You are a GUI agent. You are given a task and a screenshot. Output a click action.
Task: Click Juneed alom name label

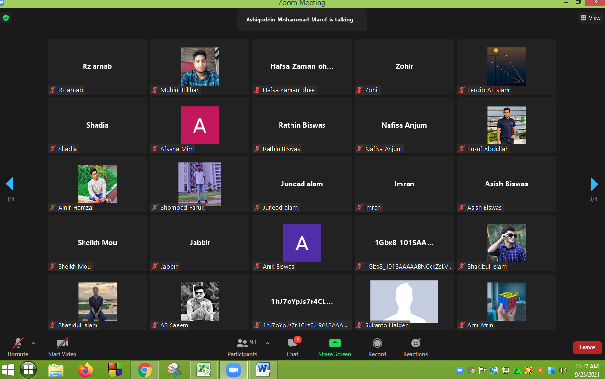click(280, 208)
